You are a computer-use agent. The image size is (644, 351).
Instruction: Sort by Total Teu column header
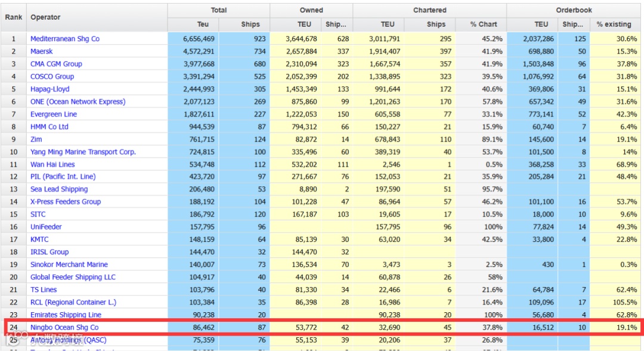[193, 24]
